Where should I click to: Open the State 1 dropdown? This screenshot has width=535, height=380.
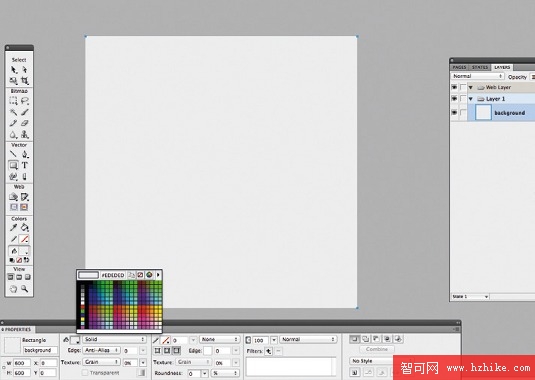pyautogui.click(x=470, y=296)
